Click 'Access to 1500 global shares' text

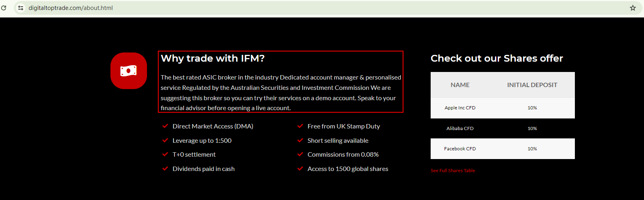pos(348,169)
